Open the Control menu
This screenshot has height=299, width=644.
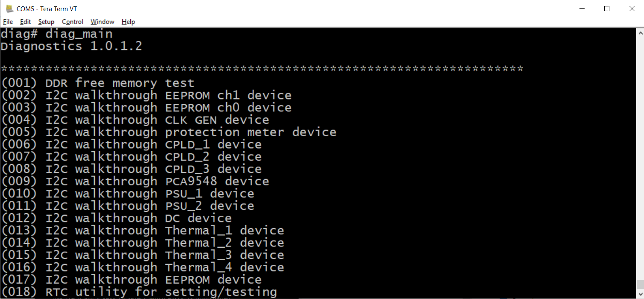tap(73, 22)
